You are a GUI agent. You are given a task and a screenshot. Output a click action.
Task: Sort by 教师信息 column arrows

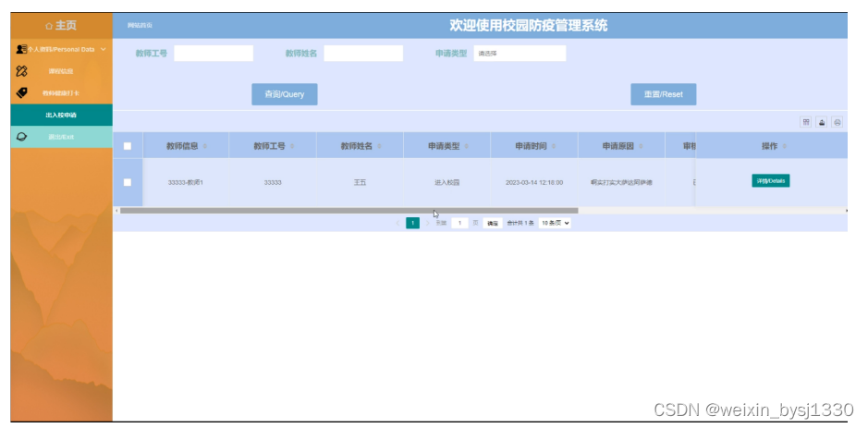click(205, 146)
